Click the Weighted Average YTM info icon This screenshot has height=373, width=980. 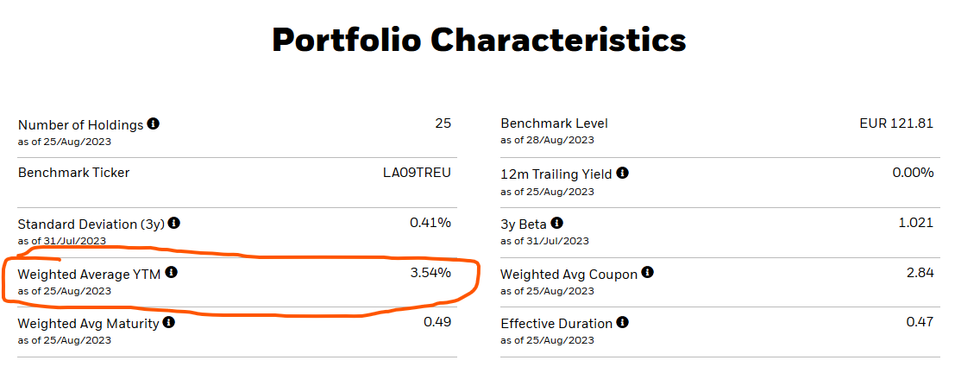[x=172, y=272]
